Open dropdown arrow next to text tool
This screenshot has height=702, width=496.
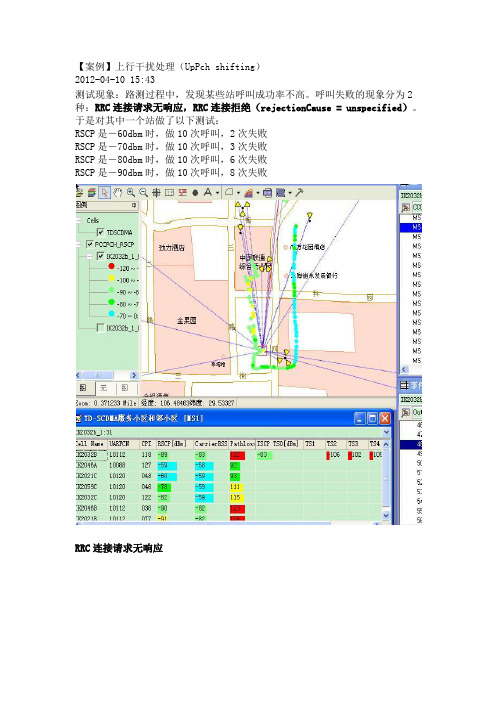click(x=218, y=193)
